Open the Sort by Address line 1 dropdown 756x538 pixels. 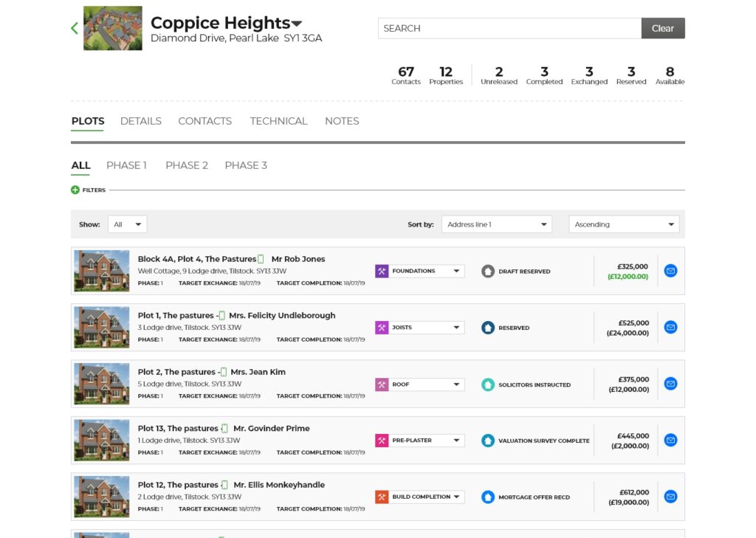[x=496, y=224]
